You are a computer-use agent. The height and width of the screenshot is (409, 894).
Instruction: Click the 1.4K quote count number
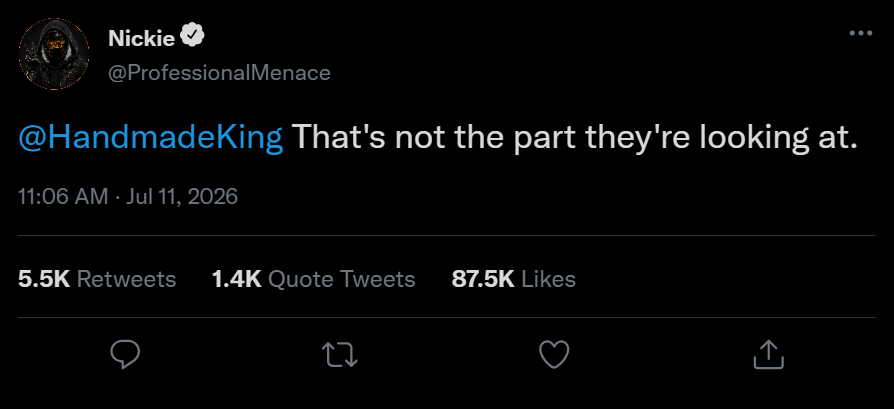point(237,279)
